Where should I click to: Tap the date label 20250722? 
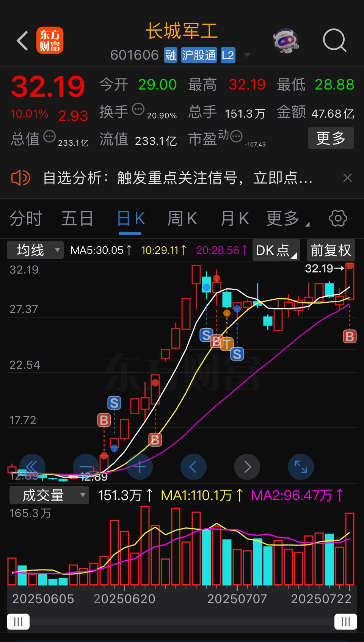point(321,599)
